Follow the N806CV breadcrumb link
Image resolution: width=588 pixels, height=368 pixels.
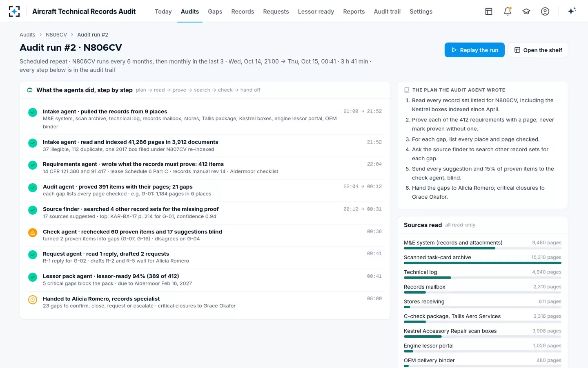tap(56, 35)
